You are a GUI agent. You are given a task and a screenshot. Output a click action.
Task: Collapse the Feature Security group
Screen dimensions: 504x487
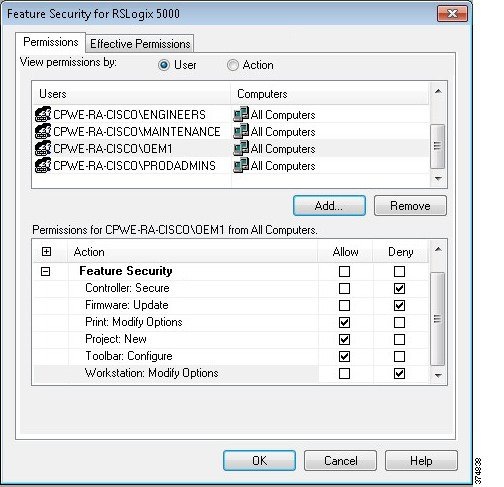[45, 271]
